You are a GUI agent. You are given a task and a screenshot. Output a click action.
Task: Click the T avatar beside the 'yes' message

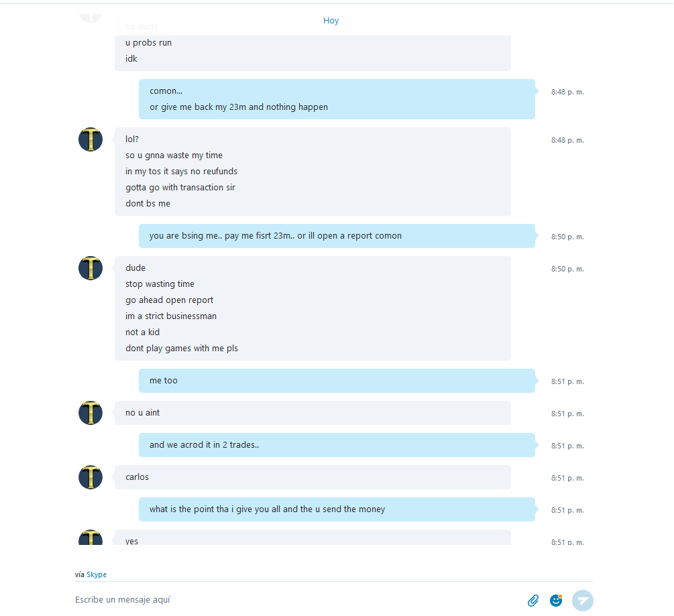coord(91,538)
